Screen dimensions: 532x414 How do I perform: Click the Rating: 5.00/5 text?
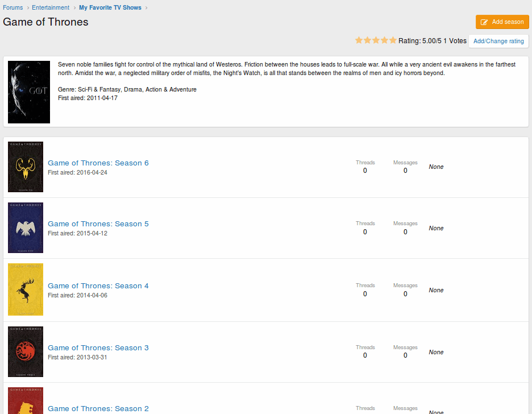(420, 41)
